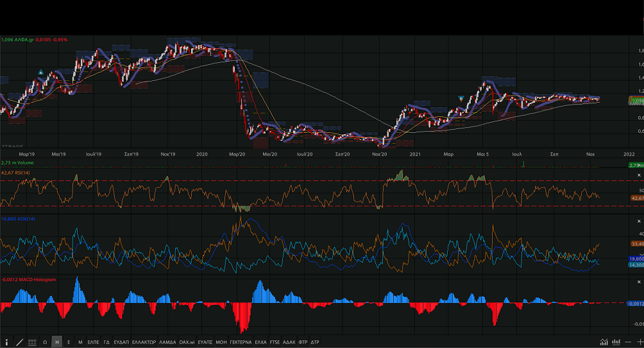Close the MACD-Histogram panel
Screen dimensions: 644x348
[x=638, y=281]
